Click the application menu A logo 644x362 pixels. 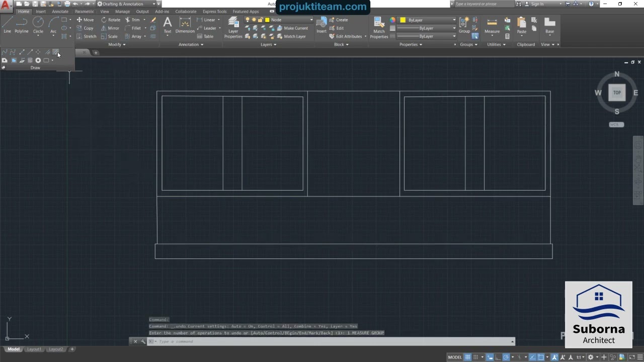tap(6, 6)
